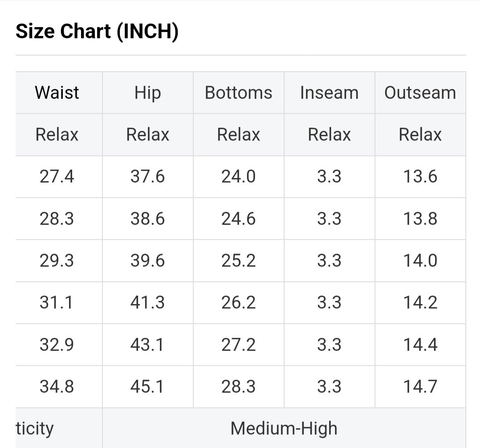Click the Relax cell under Waist
This screenshot has width=481, height=448.
click(x=57, y=134)
